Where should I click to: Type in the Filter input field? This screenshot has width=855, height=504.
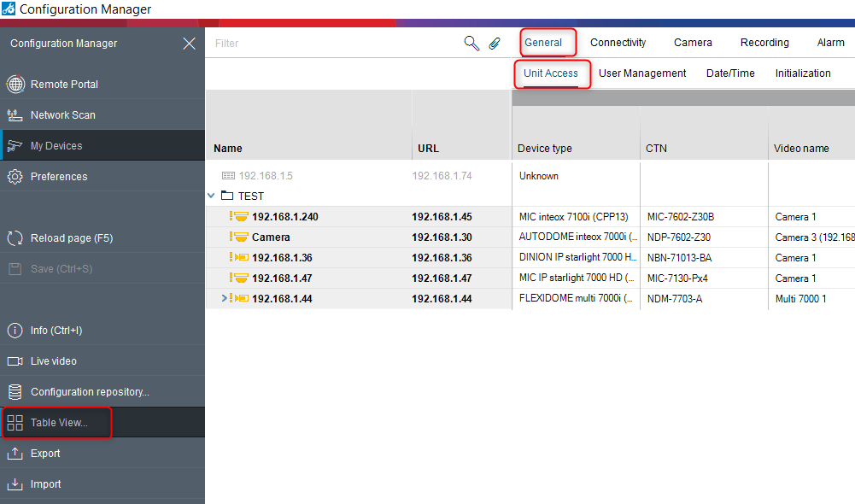click(x=333, y=44)
